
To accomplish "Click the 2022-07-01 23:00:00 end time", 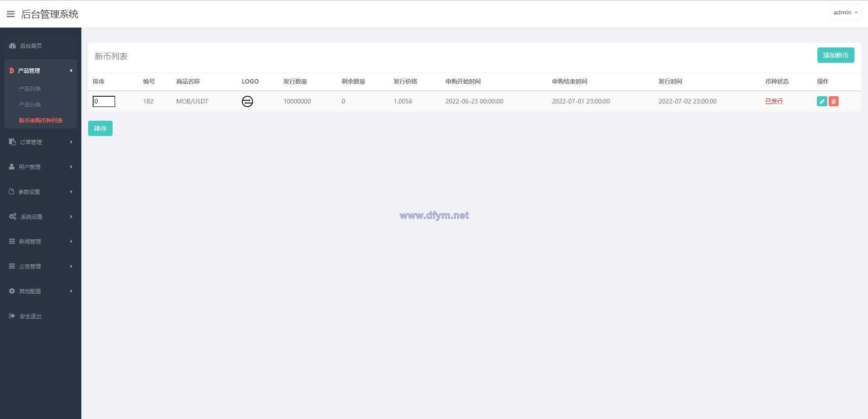I will [581, 101].
